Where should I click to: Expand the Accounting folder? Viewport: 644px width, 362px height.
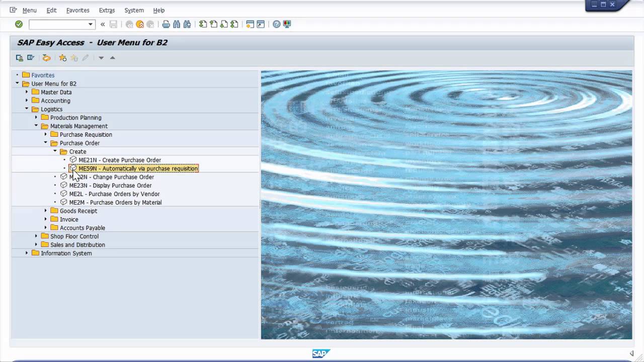(27, 101)
